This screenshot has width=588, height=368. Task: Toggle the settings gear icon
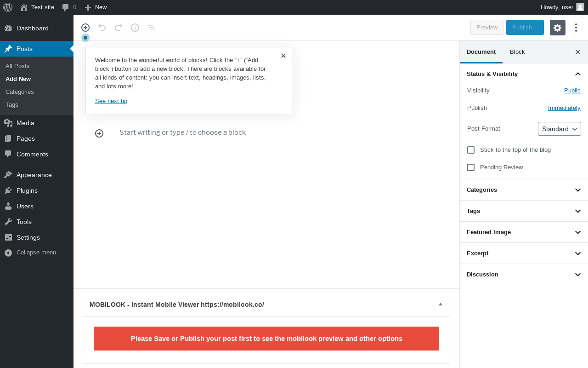coord(558,28)
